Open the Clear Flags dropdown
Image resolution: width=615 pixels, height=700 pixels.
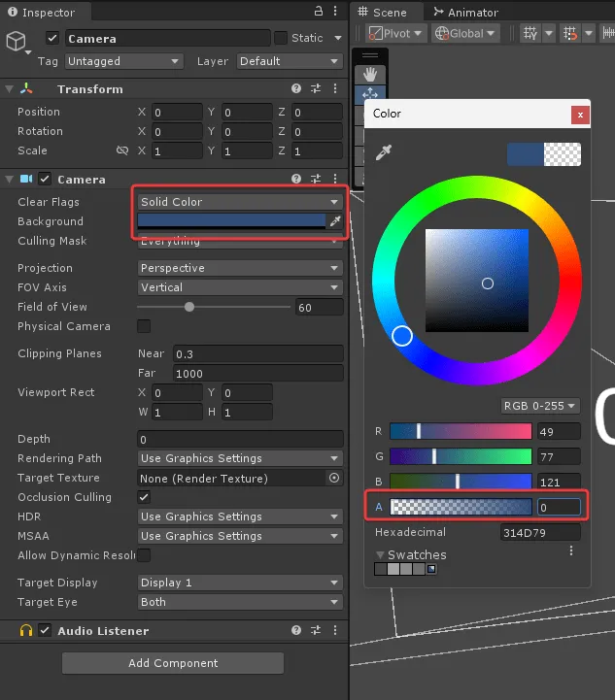[x=240, y=202]
